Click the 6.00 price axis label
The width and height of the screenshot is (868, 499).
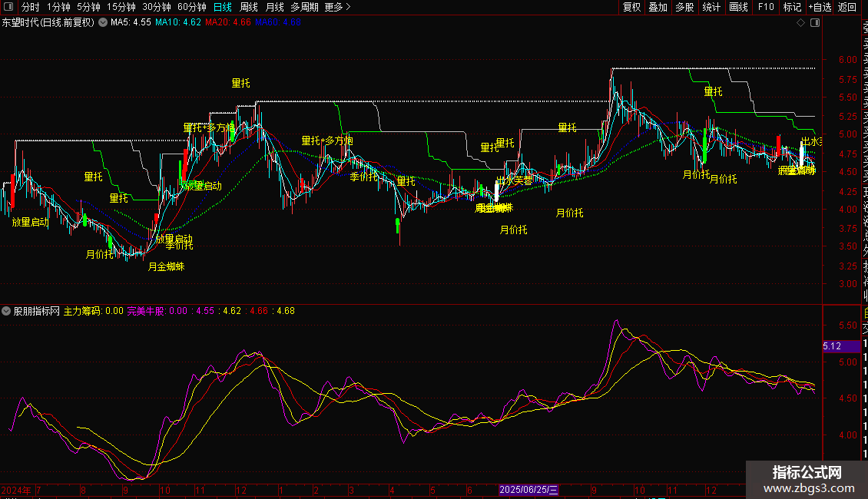[848, 60]
